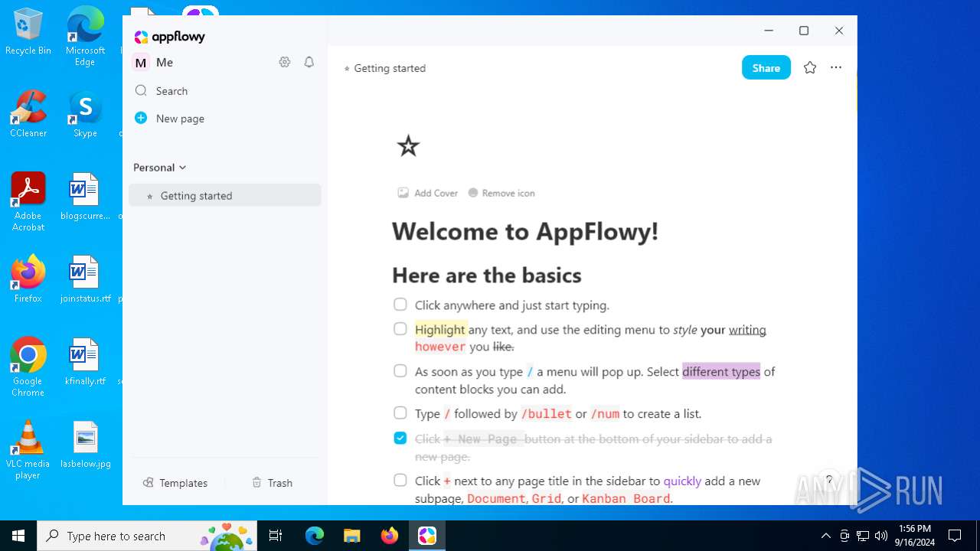Click the Welcome to AppFlowy! title
The height and width of the screenshot is (551, 980).
click(x=525, y=231)
